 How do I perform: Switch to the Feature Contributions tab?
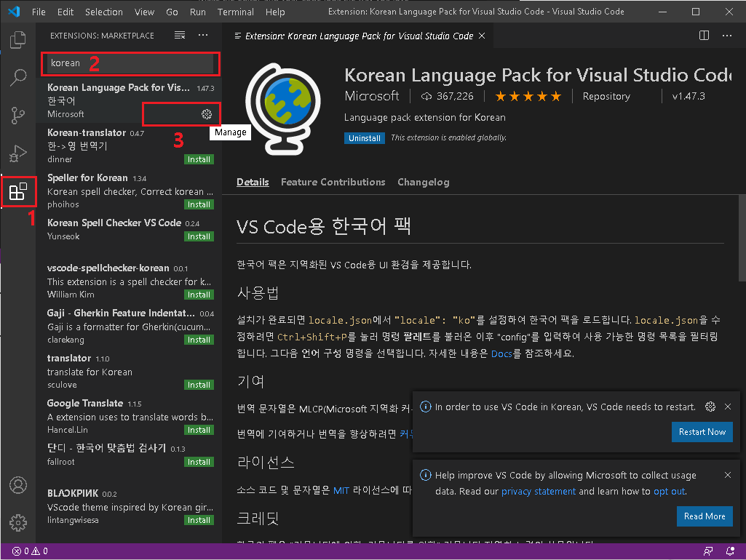(x=333, y=182)
